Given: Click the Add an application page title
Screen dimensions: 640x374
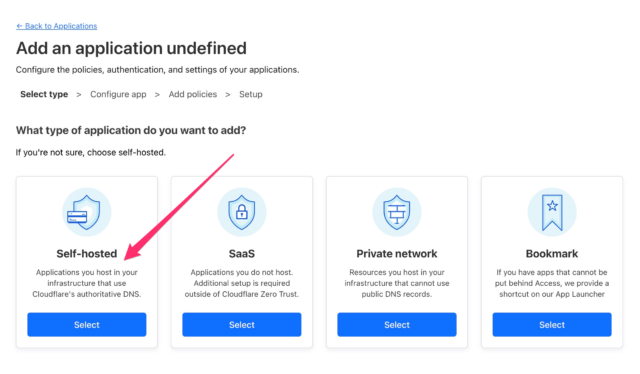Looking at the screenshot, I should (131, 48).
